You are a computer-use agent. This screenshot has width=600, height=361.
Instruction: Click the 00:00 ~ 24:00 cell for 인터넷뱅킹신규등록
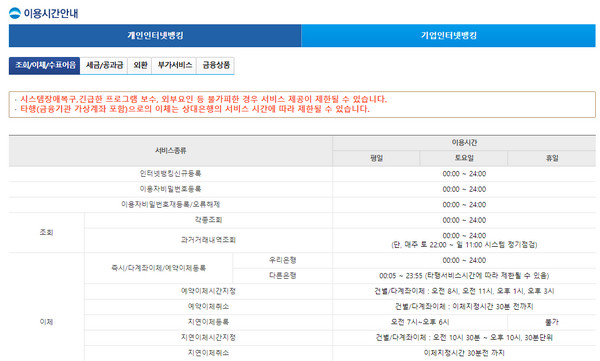tap(464, 174)
